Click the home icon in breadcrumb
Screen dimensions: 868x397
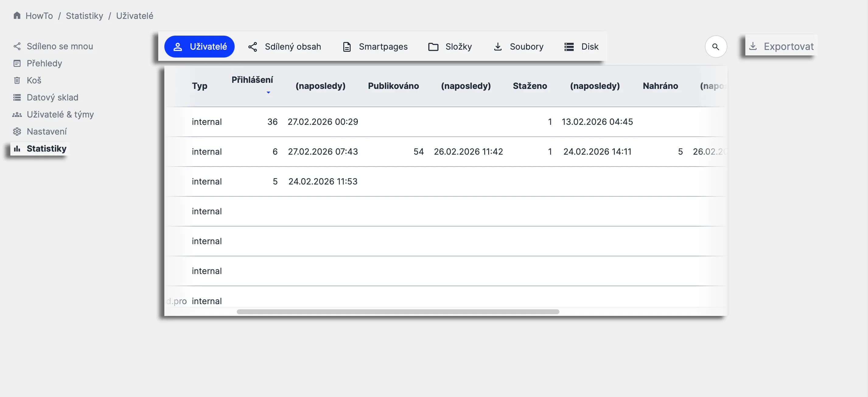point(17,16)
